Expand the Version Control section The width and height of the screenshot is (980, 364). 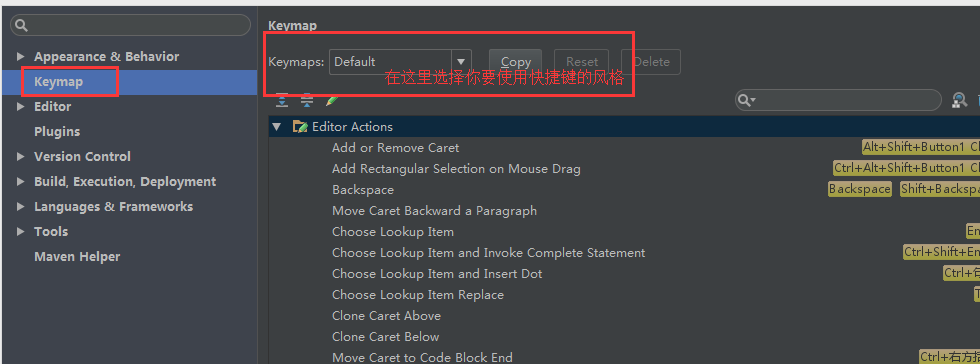click(21, 157)
